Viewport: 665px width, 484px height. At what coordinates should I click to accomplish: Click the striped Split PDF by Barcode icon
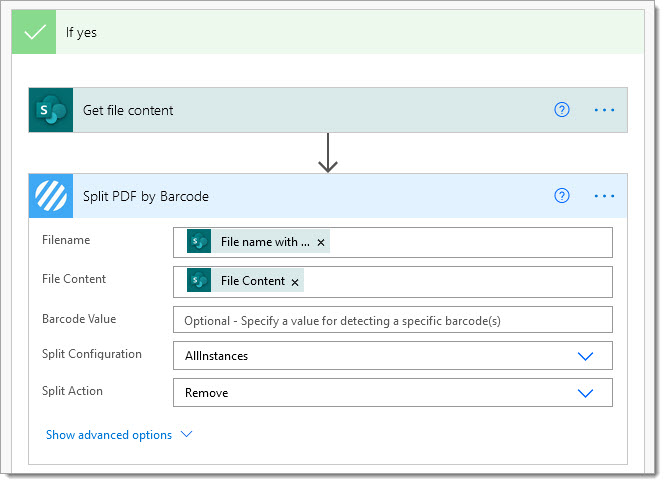coord(51,196)
